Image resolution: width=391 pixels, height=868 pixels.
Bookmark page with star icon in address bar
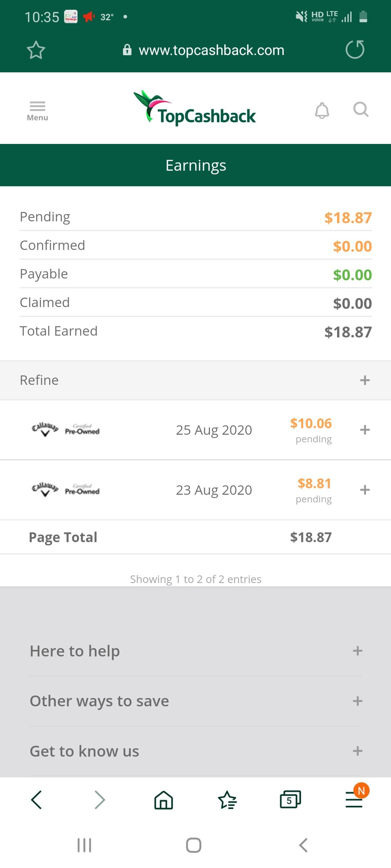[x=36, y=50]
